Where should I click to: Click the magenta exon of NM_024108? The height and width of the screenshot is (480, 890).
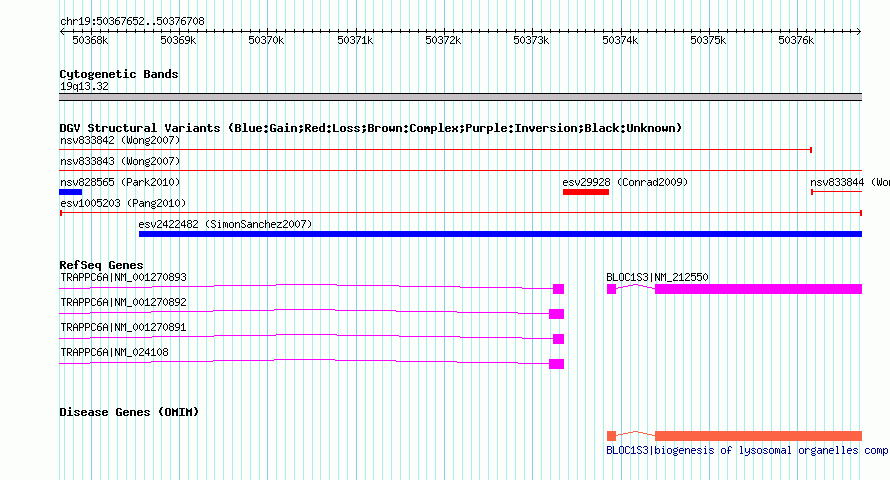[556, 364]
